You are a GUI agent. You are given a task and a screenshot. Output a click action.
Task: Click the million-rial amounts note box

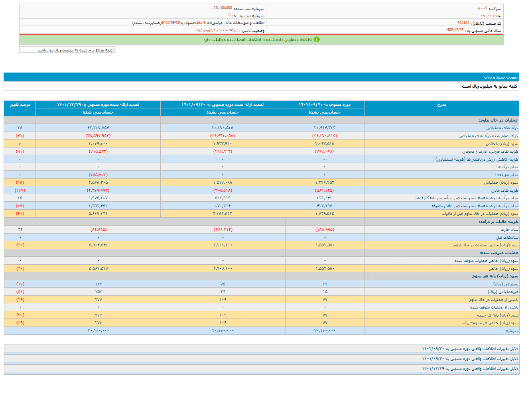[x=67, y=50]
